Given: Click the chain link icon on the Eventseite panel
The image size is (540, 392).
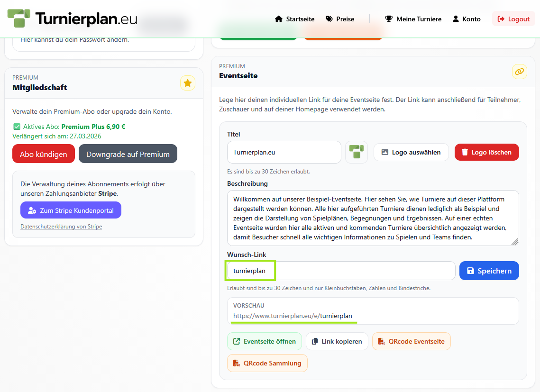Looking at the screenshot, I should 519,72.
